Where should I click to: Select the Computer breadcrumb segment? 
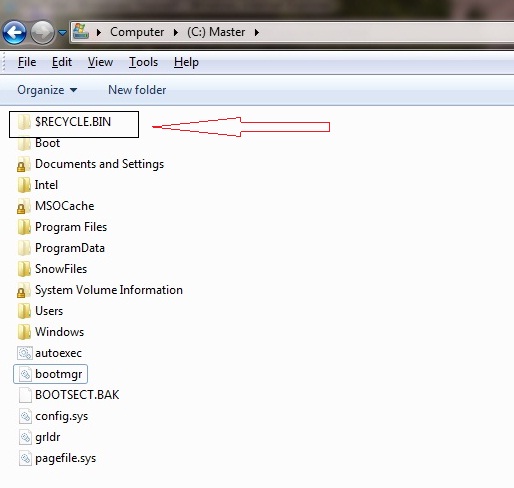(137, 32)
